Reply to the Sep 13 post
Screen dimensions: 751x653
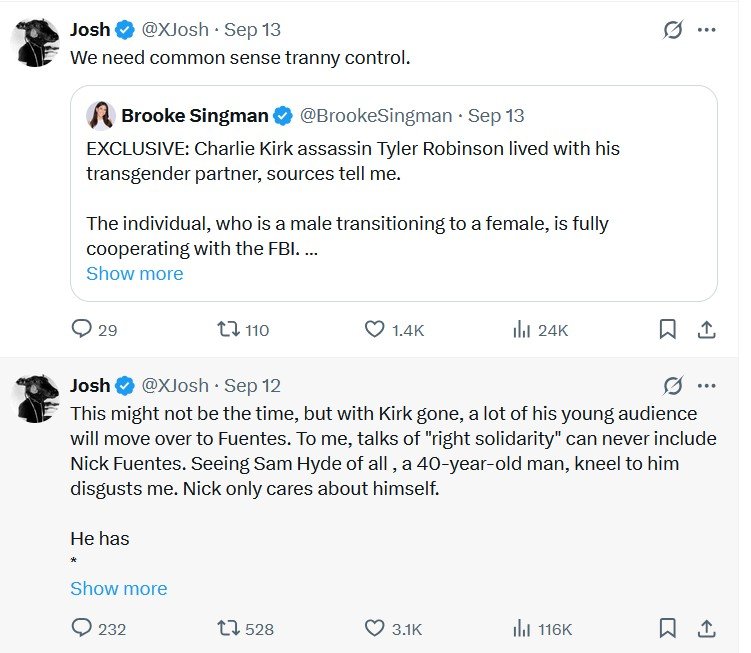(82, 329)
